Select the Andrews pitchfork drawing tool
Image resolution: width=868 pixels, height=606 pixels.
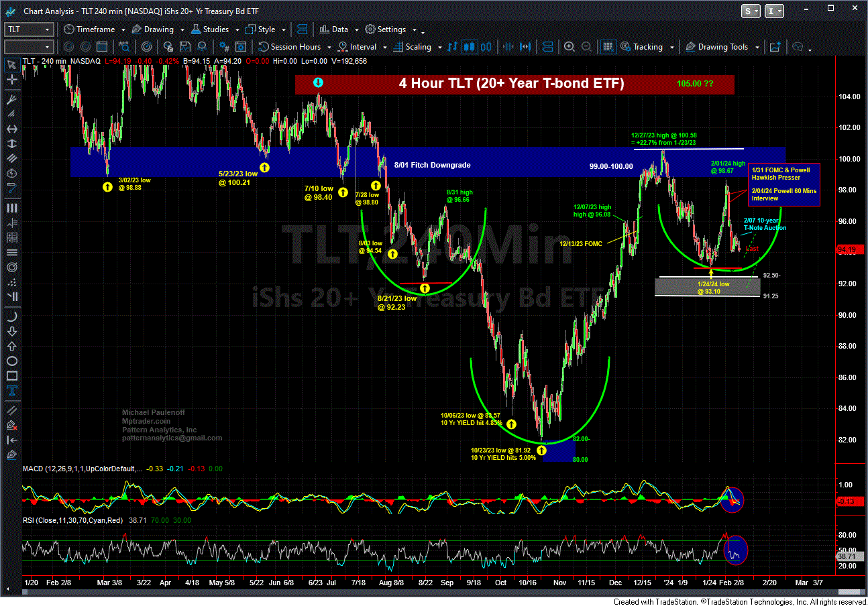click(x=11, y=99)
